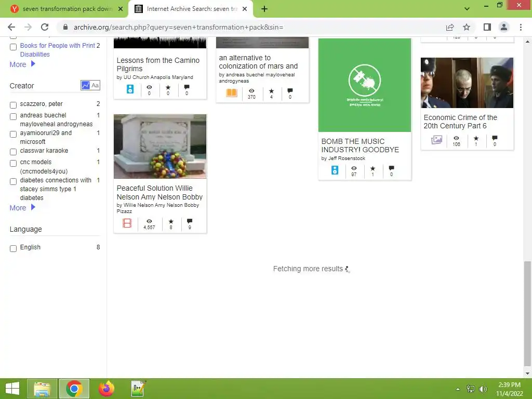This screenshot has height=399, width=532.
Task: Select the Internet Archive Search tab
Action: (192, 9)
